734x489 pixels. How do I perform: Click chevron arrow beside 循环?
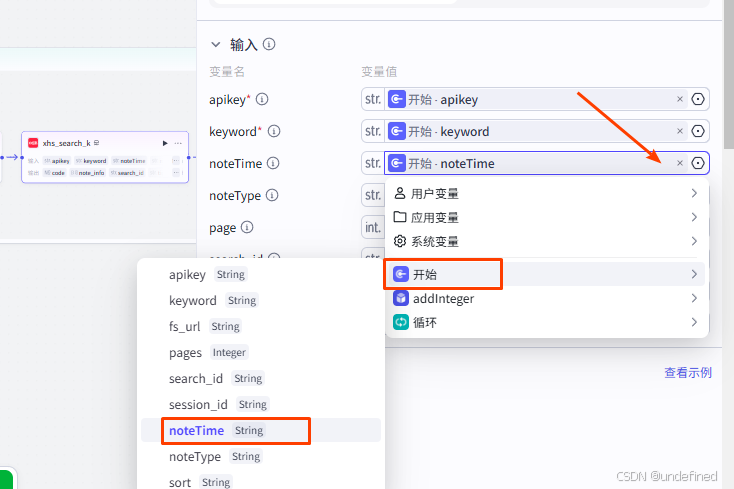[694, 322]
